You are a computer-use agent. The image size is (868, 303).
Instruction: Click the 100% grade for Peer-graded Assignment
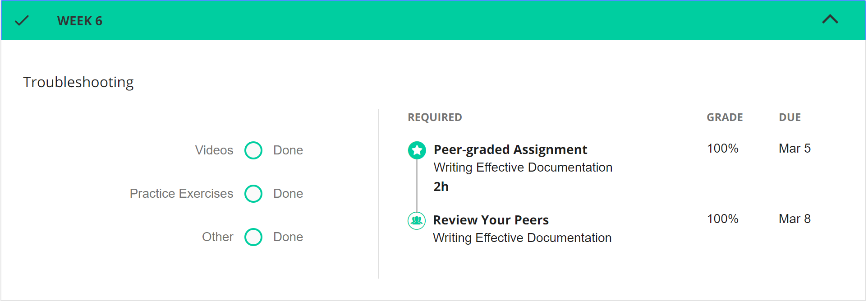click(722, 149)
